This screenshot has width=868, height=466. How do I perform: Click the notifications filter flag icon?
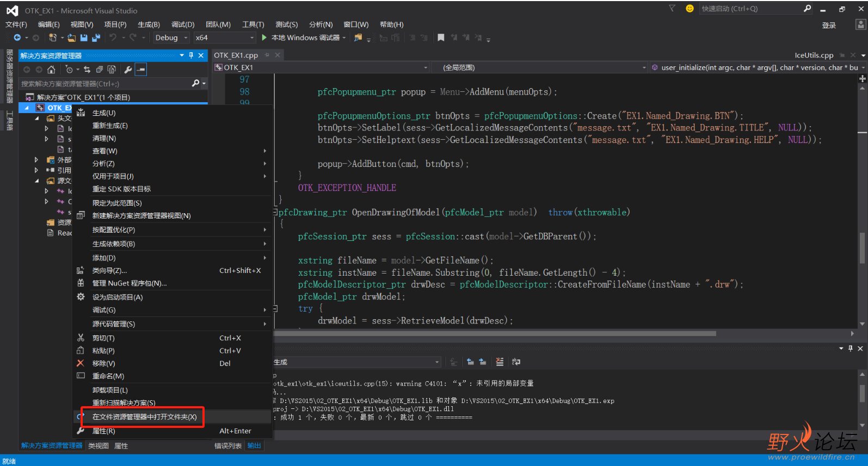[672, 8]
